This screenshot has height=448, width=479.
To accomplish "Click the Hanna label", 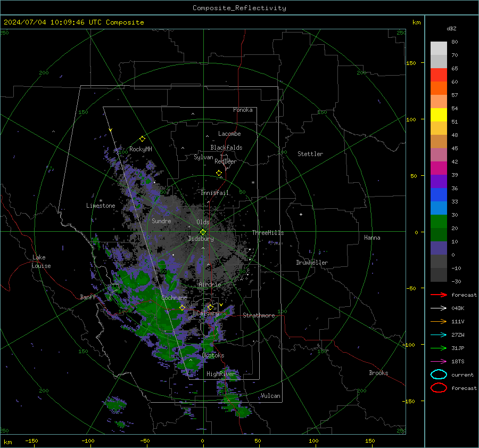I will tap(372, 238).
